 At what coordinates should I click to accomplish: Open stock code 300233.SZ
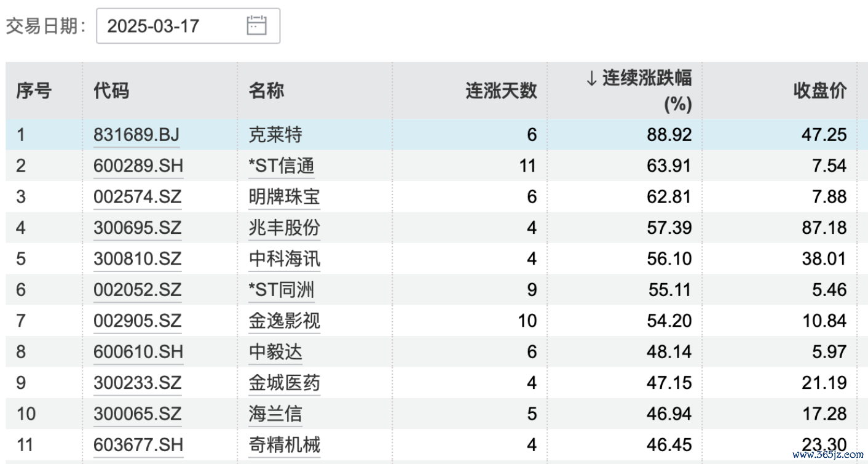click(138, 383)
